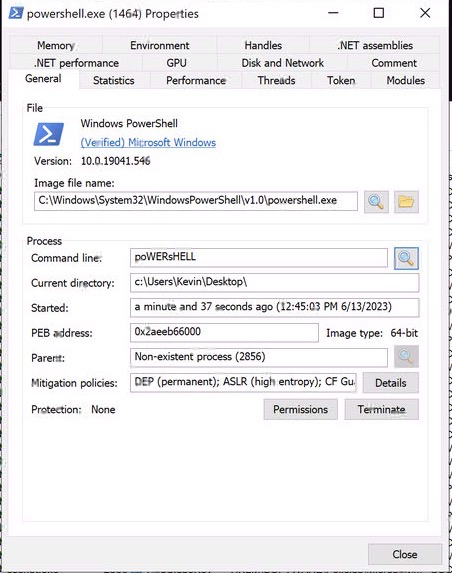
Task: Click version text 10.0.19041.546
Action: (115, 161)
